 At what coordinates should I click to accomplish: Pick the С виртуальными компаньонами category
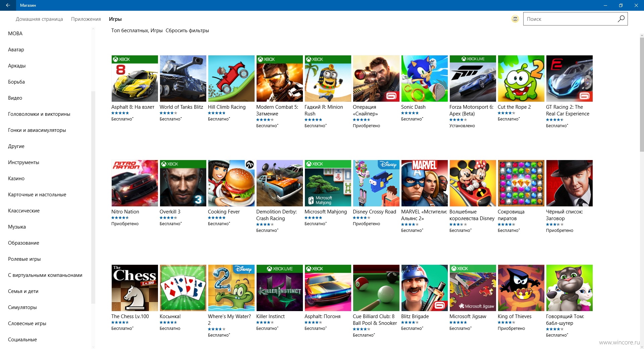coord(45,275)
